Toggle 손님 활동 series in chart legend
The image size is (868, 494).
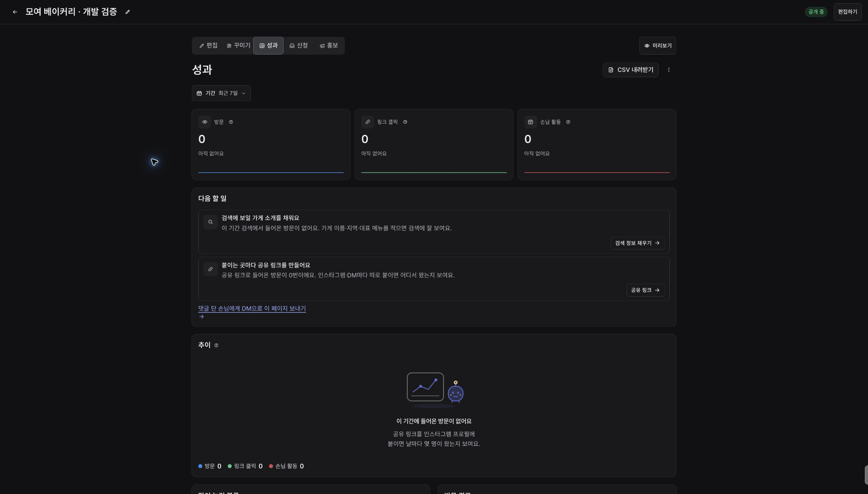click(286, 466)
